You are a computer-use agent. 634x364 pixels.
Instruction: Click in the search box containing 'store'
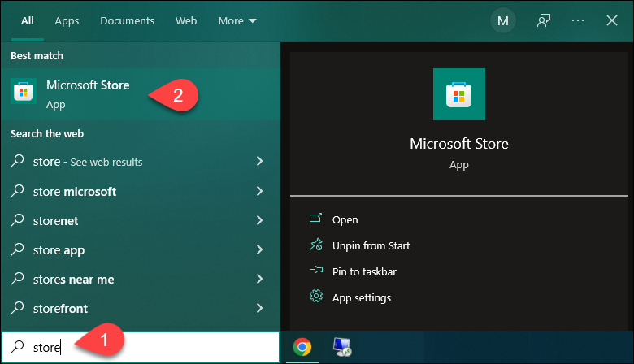(x=141, y=347)
